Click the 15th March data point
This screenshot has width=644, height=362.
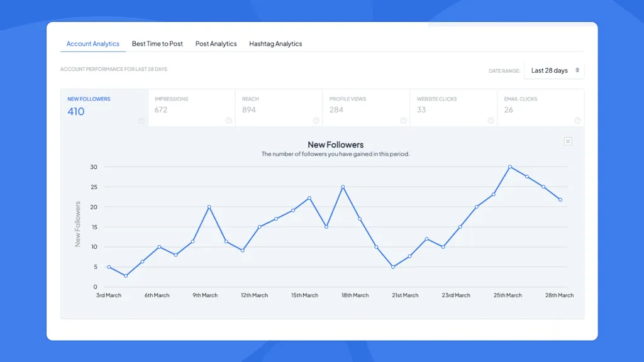tap(309, 198)
